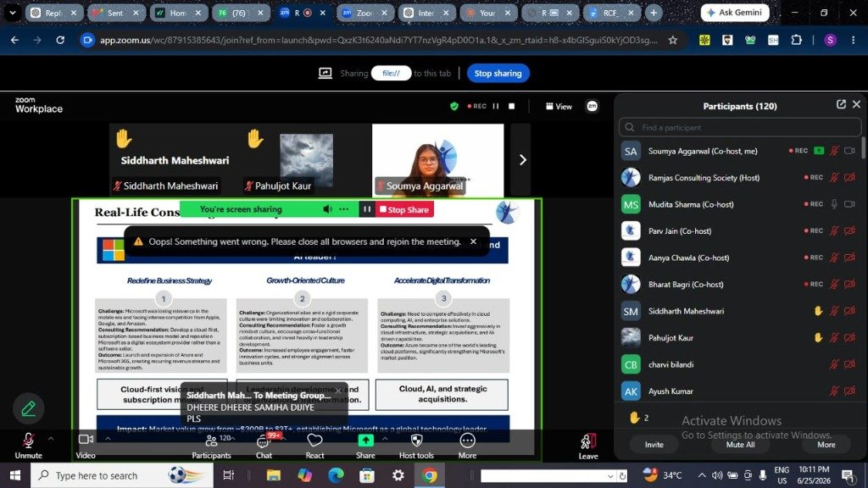The image size is (868, 488).
Task: Expand audio options arrow beside Unmute
Action: (x=51, y=439)
